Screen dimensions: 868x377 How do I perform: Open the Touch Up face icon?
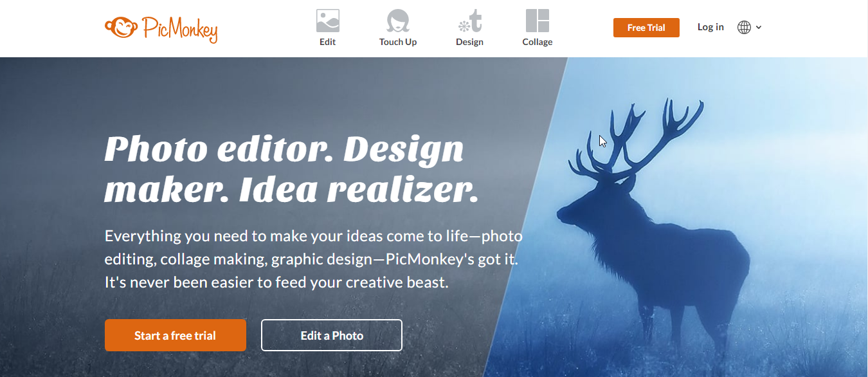pos(398,21)
